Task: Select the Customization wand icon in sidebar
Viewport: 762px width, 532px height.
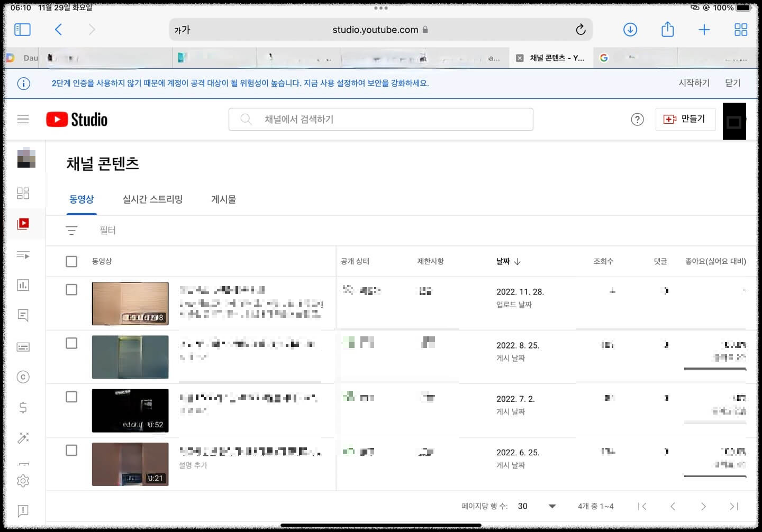Action: pos(23,438)
